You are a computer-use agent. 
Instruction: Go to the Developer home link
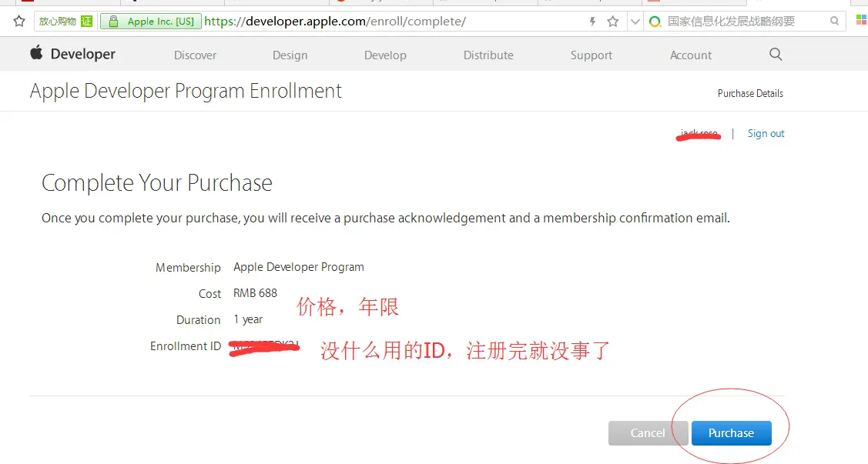click(83, 54)
